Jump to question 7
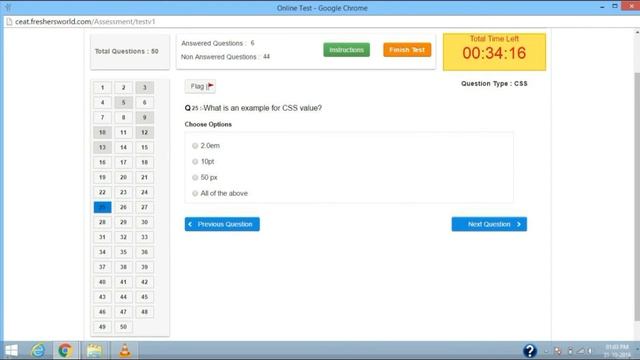 102,118
